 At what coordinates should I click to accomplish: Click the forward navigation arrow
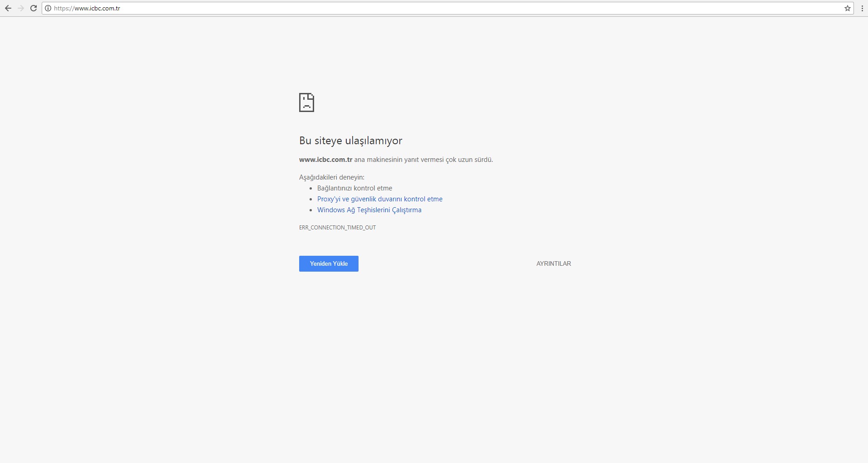point(21,8)
